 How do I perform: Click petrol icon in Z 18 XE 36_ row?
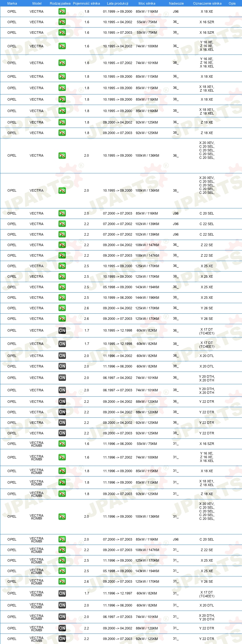pos(62,122)
